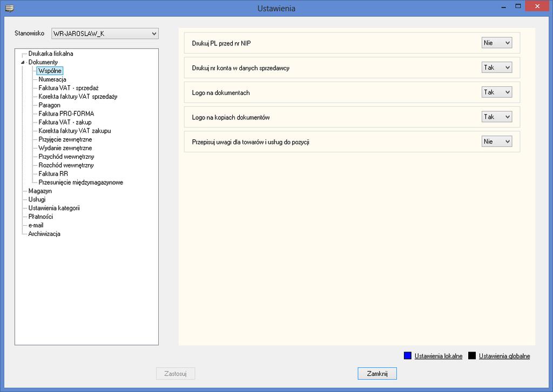Close the Ustawienia window
This screenshot has height=392, width=553.
pyautogui.click(x=537, y=6)
